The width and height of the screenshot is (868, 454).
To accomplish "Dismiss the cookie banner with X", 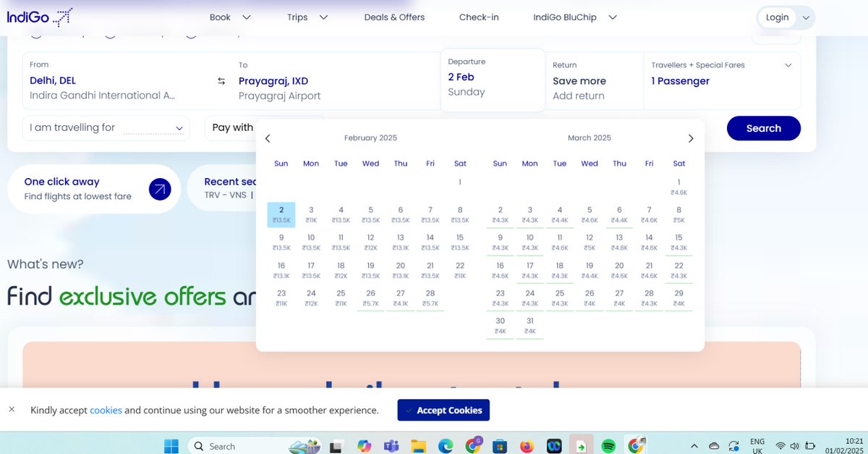I will [12, 410].
